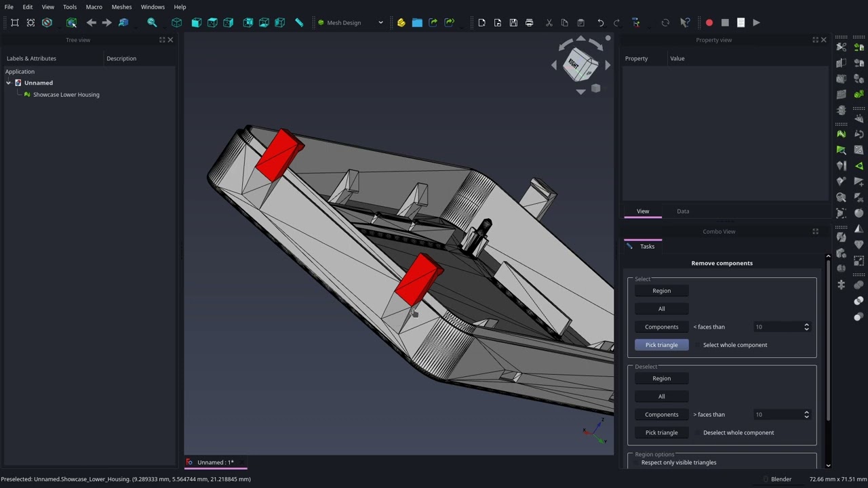Screen dimensions: 868x488
Task: Click the Labels & Attributes column header
Action: pyautogui.click(x=31, y=58)
